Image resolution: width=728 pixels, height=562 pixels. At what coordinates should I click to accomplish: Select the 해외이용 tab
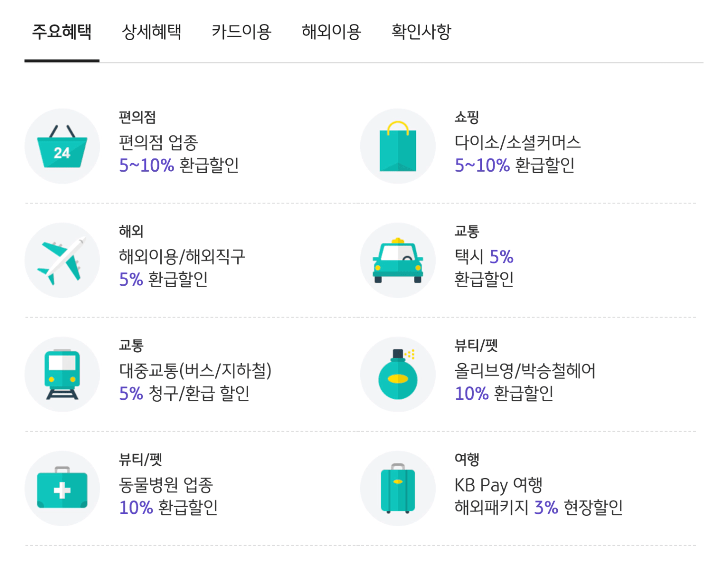[331, 32]
